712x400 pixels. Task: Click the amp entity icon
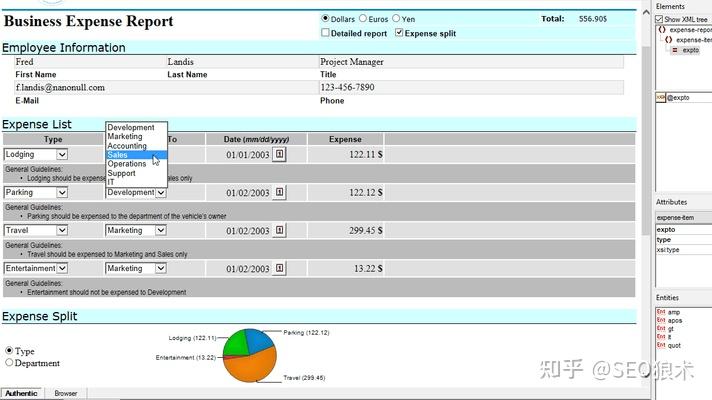click(661, 312)
